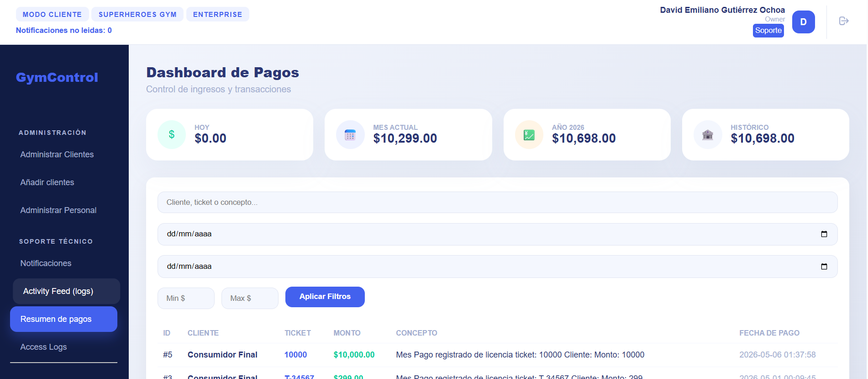This screenshot has height=379, width=868.
Task: Click the FECHA DE PAGO column header
Action: point(769,333)
